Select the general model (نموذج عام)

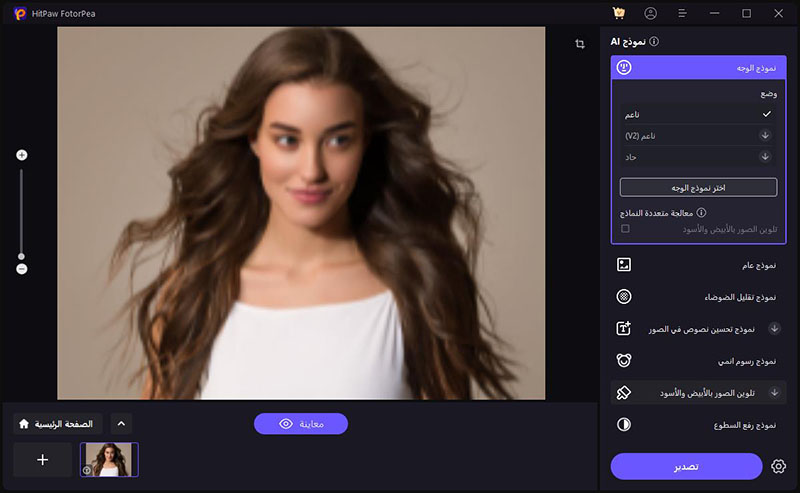click(699, 265)
